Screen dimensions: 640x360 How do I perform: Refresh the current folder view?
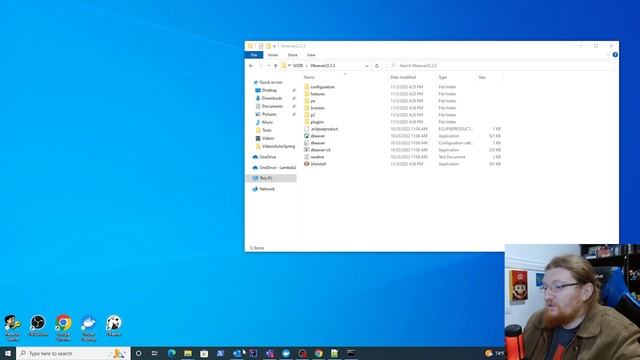[x=377, y=66]
